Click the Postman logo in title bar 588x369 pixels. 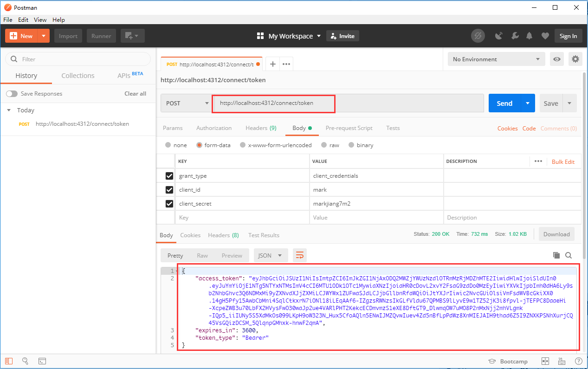click(7, 7)
